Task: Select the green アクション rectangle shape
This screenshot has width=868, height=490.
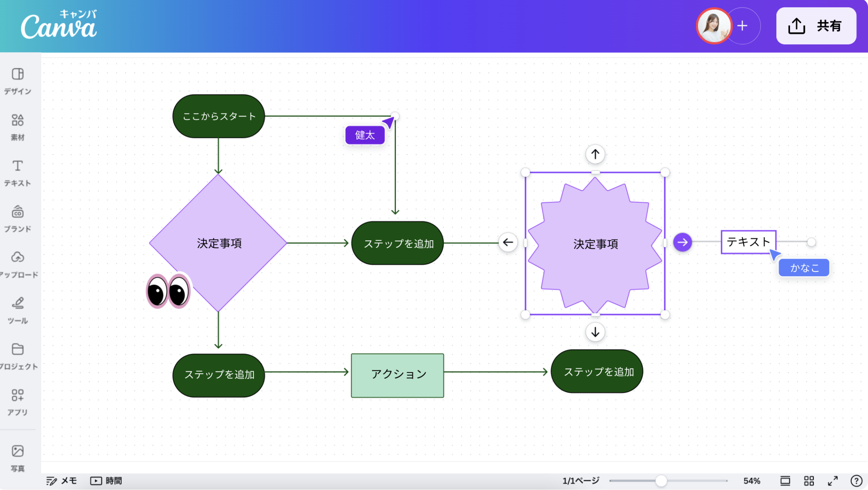Action: (397, 375)
